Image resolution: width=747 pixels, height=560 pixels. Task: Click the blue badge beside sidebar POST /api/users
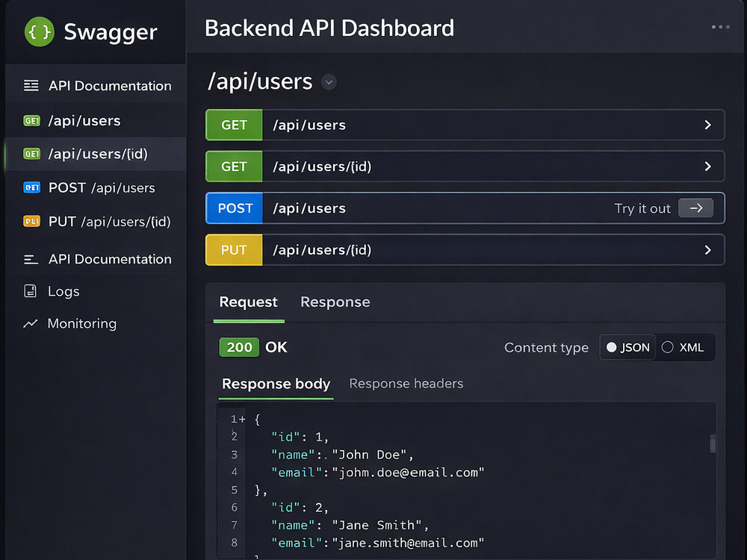[x=32, y=187]
